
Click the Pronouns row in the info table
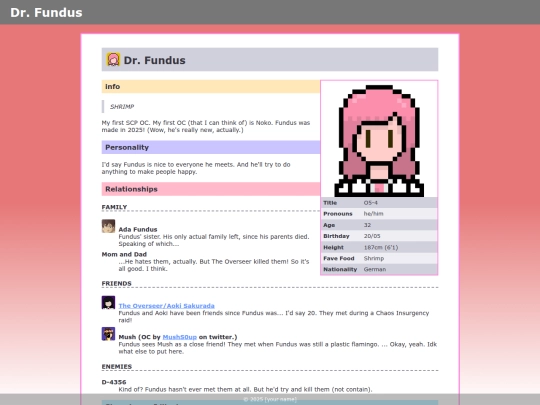click(x=379, y=214)
